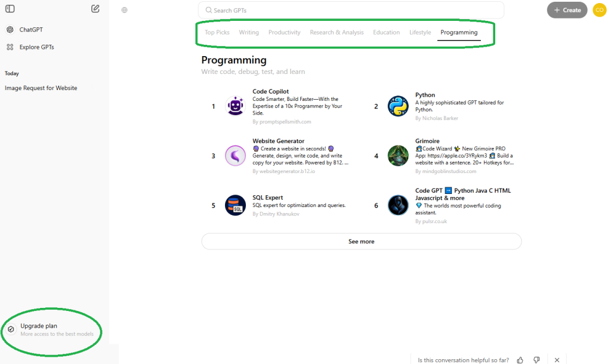Screen dimensions: 611x364
Task: Open Upgrade plan option
Action: point(51,330)
